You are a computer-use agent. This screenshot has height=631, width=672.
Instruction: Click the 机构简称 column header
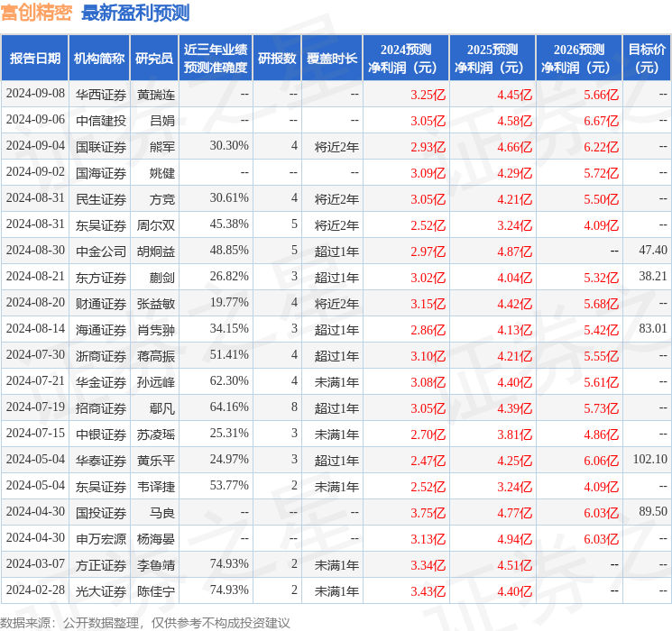click(99, 59)
